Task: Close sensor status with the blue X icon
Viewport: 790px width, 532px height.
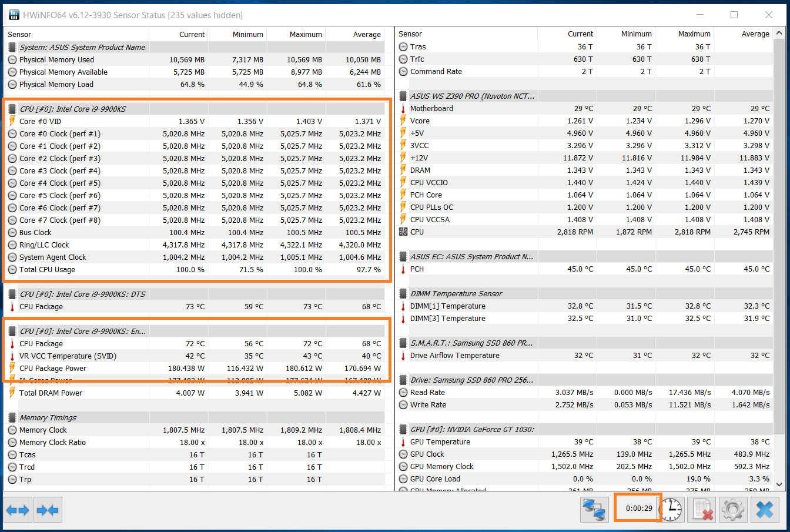Action: coord(764,509)
